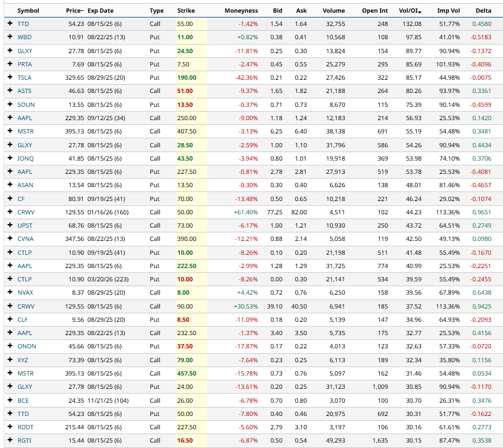This screenshot has height=448, width=503.
Task: Sort by Type column header
Action: (x=156, y=11)
